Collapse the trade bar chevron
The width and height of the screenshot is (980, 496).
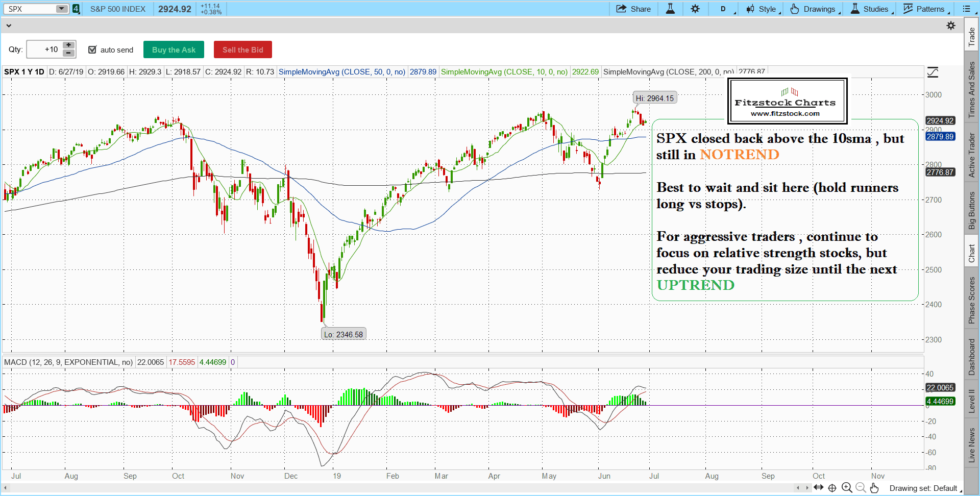pos(9,26)
